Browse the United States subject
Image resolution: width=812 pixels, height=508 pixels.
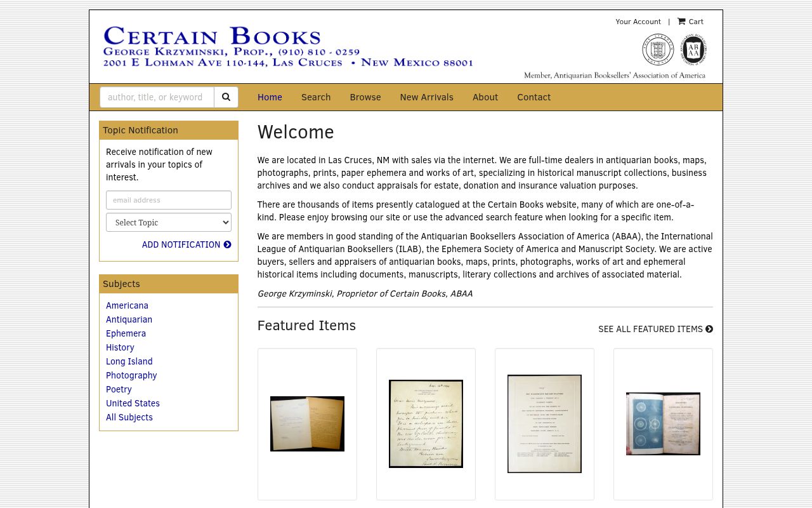[133, 403]
